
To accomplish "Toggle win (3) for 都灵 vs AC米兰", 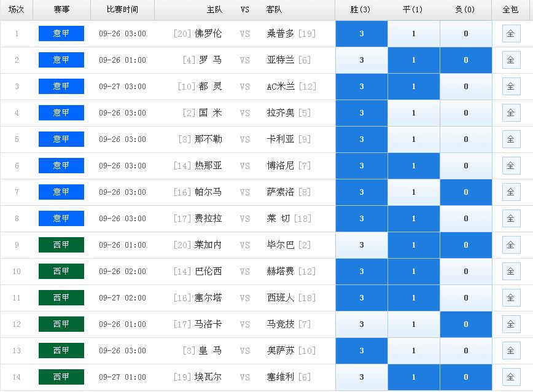I will pos(361,87).
